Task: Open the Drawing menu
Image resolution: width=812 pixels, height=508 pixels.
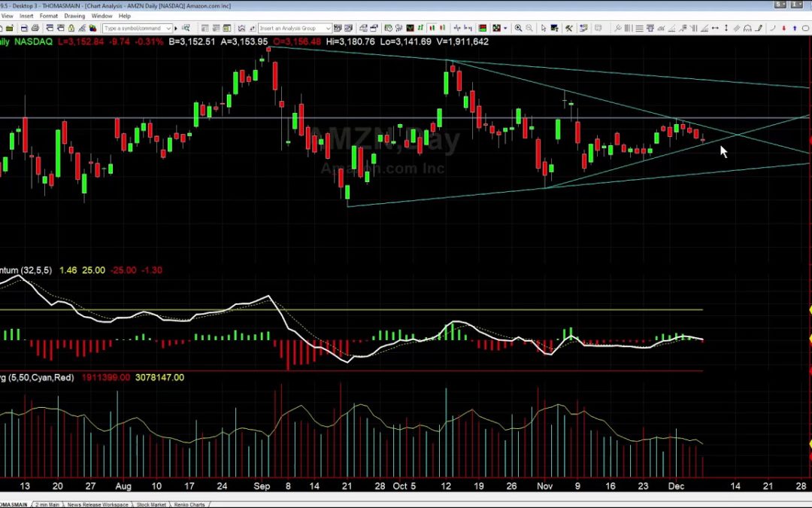Action: coord(74,15)
